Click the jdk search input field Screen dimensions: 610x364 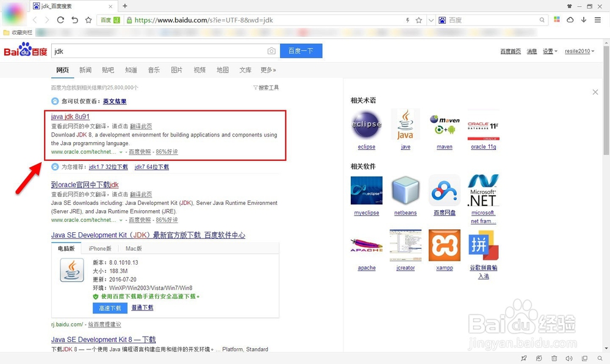click(x=159, y=51)
